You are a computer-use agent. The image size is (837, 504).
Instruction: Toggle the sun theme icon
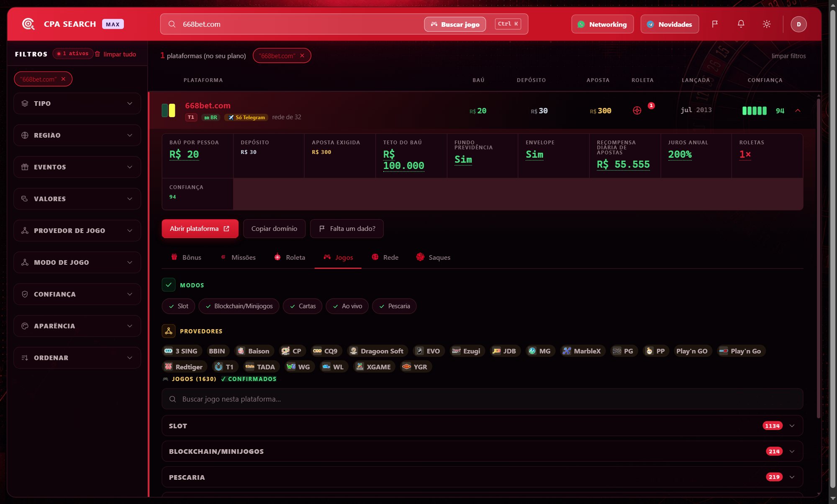pos(767,24)
